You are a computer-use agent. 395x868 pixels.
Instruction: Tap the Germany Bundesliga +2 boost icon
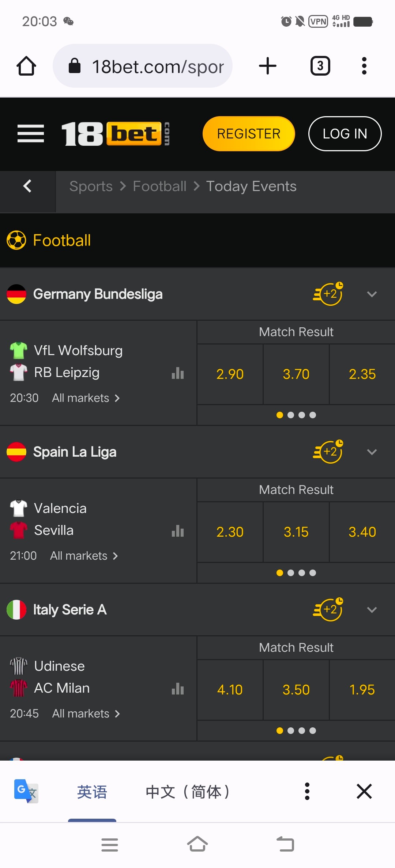tap(328, 294)
